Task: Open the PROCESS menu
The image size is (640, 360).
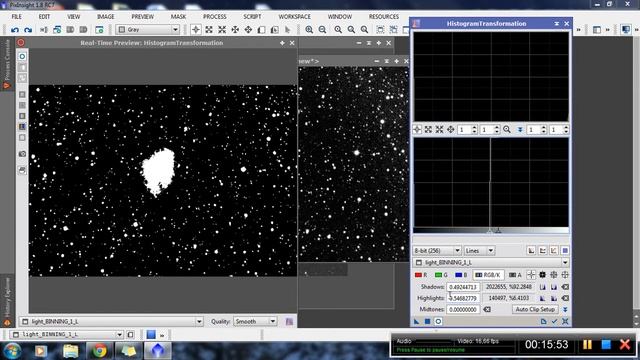Action: [x=215, y=17]
